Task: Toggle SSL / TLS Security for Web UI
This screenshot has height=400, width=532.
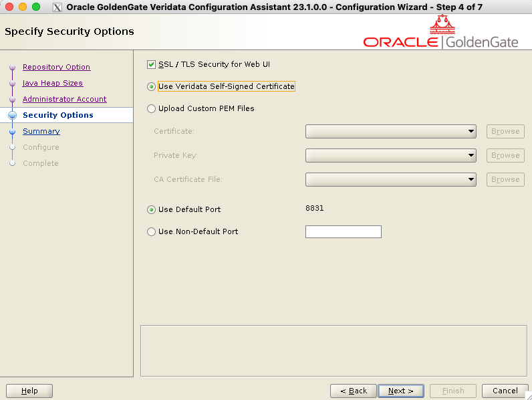Action: pyautogui.click(x=151, y=65)
